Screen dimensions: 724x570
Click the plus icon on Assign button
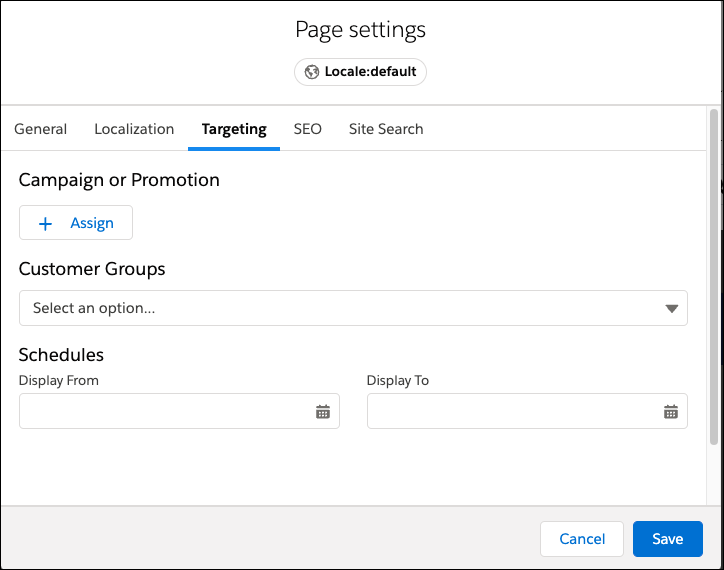coord(45,224)
